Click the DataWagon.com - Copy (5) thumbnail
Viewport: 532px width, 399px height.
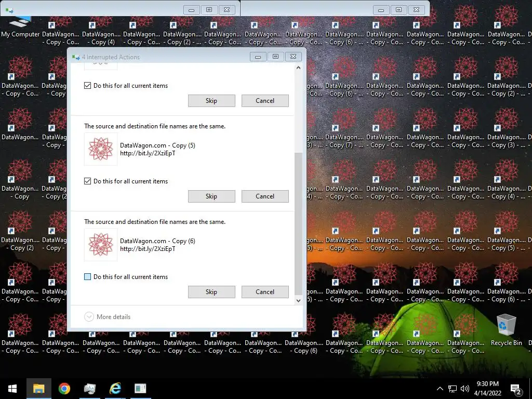101,149
